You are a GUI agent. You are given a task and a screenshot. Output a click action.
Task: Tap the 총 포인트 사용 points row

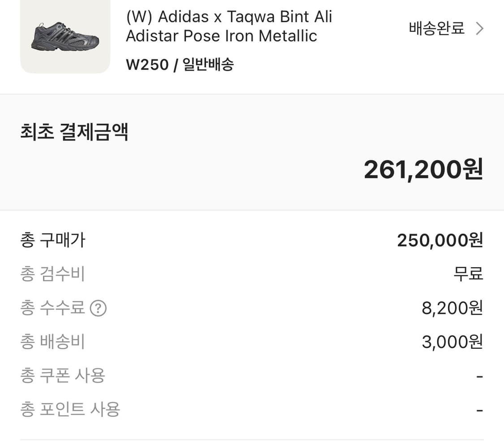[x=69, y=409]
